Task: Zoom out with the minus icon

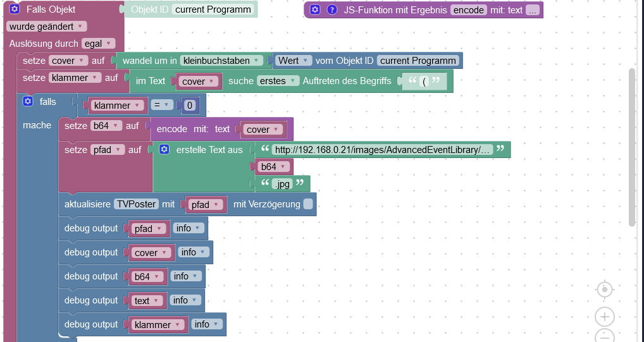Action: click(605, 336)
